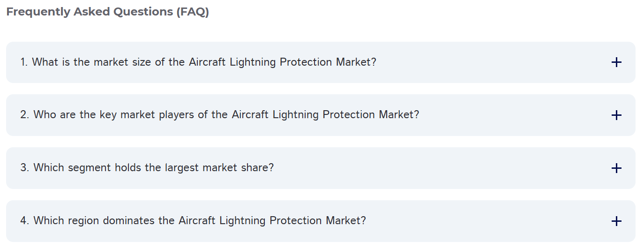
Task: Click the number "4." of the fourth FAQ
Action: 25,221
